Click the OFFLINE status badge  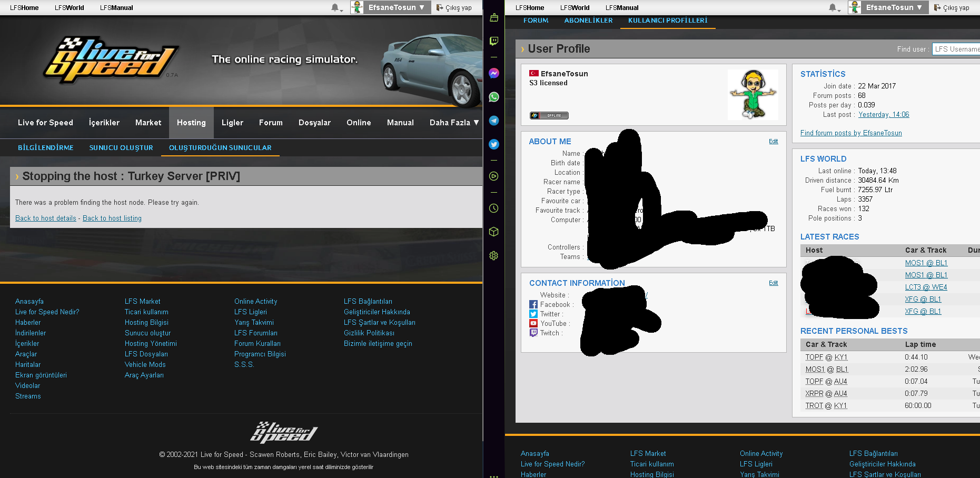coord(549,115)
